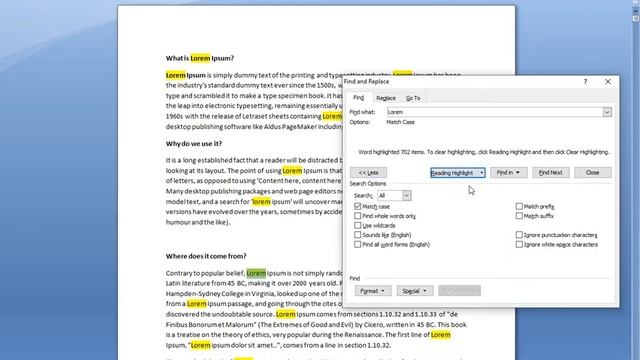Switch to the Replace tab
The image size is (640, 360).
tap(386, 98)
